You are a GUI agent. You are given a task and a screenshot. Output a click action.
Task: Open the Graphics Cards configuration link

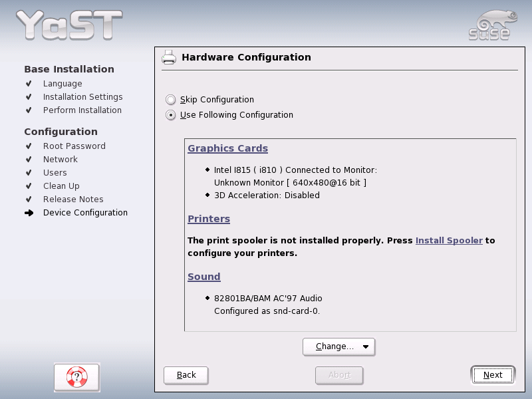coord(227,148)
